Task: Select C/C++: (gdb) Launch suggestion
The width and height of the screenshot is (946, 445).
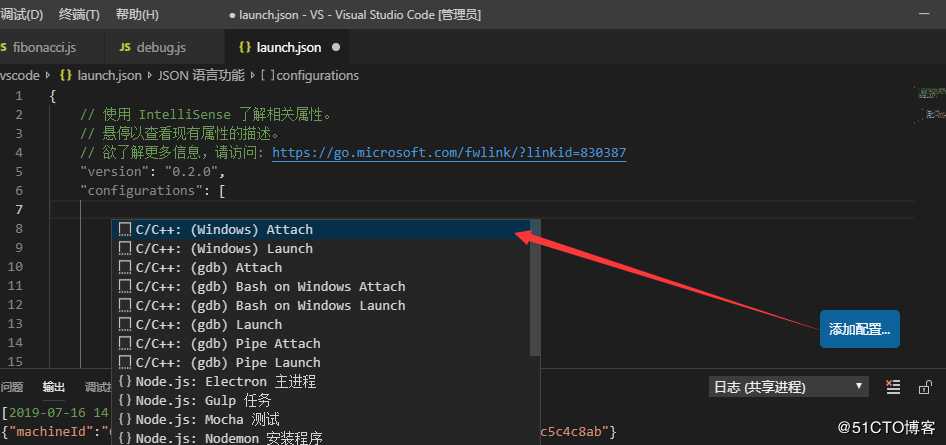Action: tap(321, 324)
